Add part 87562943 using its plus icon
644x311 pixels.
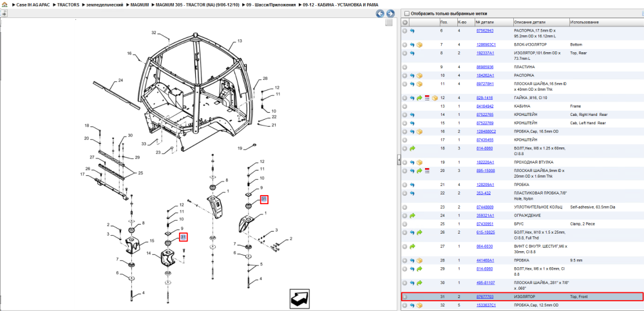point(404,31)
